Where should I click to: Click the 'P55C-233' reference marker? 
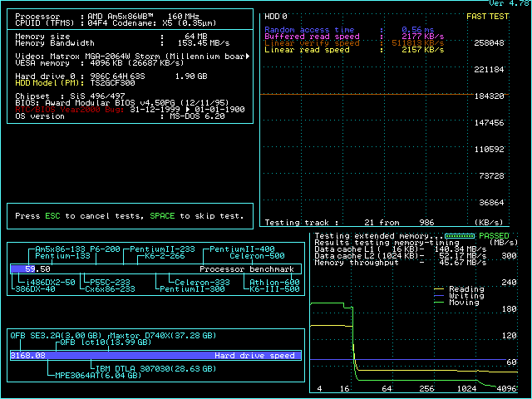[x=110, y=283]
